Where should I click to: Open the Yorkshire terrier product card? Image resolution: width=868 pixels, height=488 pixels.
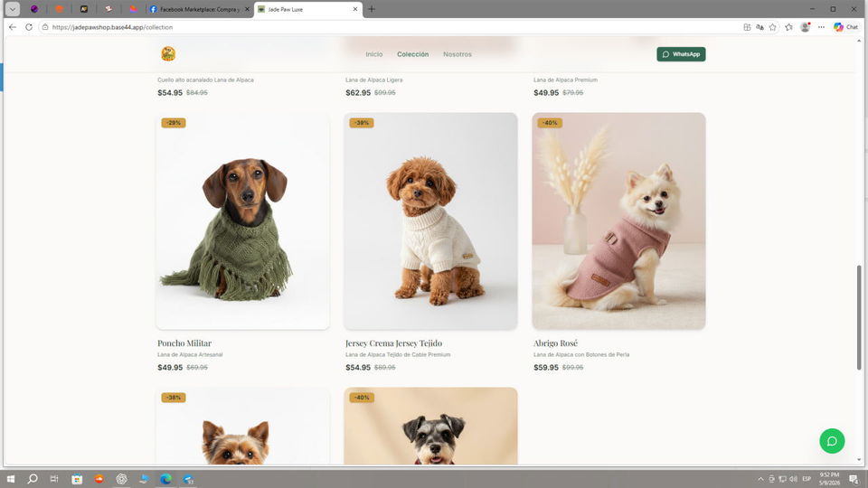(x=242, y=426)
